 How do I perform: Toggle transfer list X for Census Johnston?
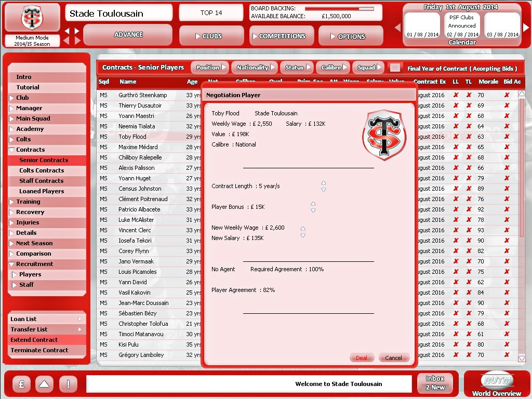click(x=469, y=189)
